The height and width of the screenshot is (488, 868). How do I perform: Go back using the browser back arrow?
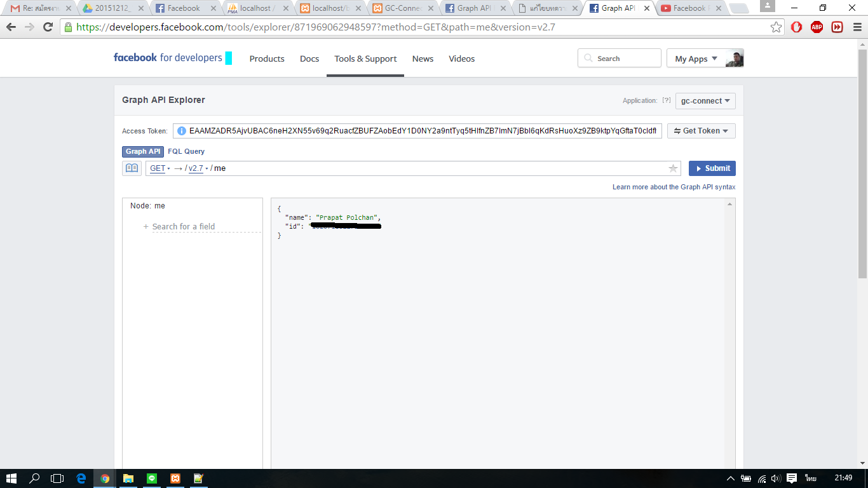(11, 27)
